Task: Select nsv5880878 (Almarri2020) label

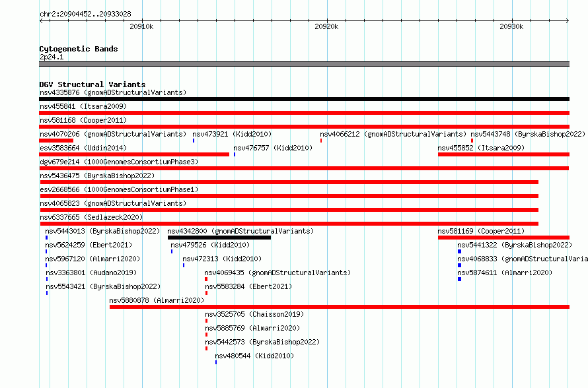Action: 157,300
